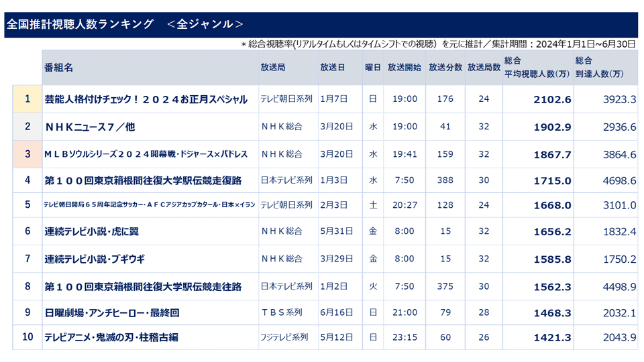Click the broadcast minutes value 375
The image size is (644, 362).
[445, 286]
